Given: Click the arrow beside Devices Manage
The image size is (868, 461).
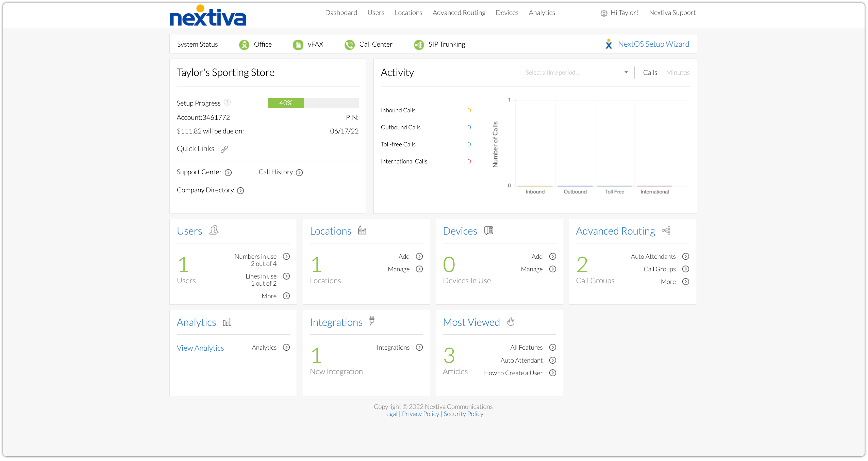Looking at the screenshot, I should coord(553,269).
